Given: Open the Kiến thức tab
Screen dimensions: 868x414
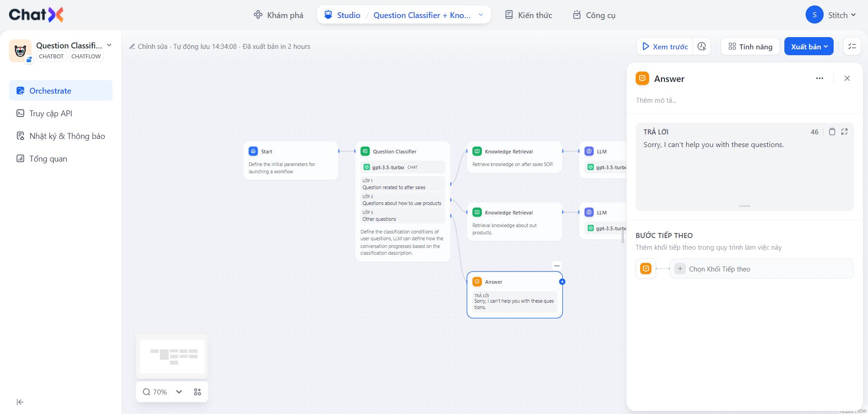Looking at the screenshot, I should tap(528, 15).
